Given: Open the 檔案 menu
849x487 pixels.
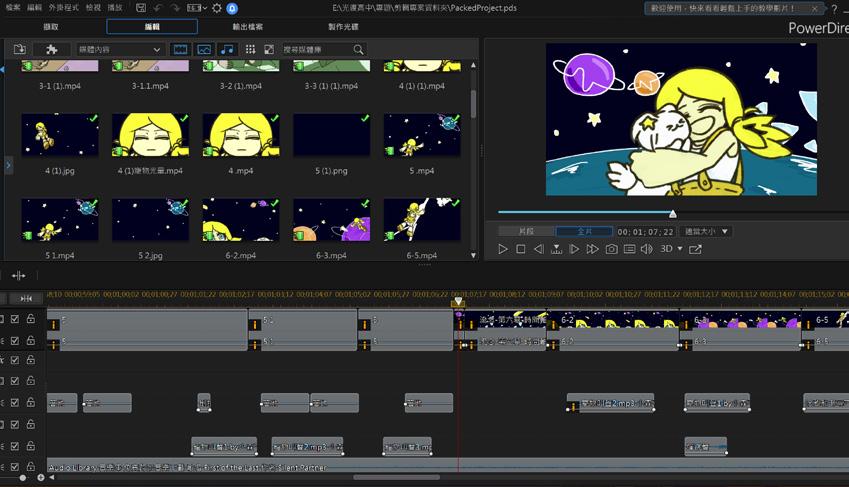Looking at the screenshot, I should coord(13,8).
